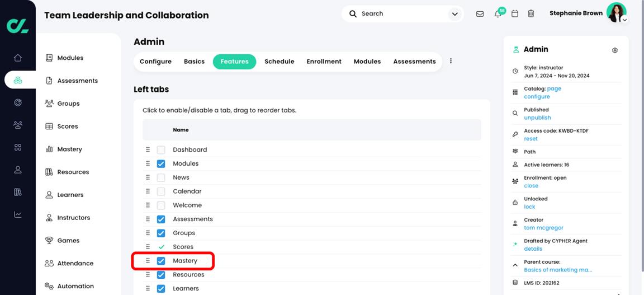
Task: Click drag handle for Learners row
Action: pos(148,288)
